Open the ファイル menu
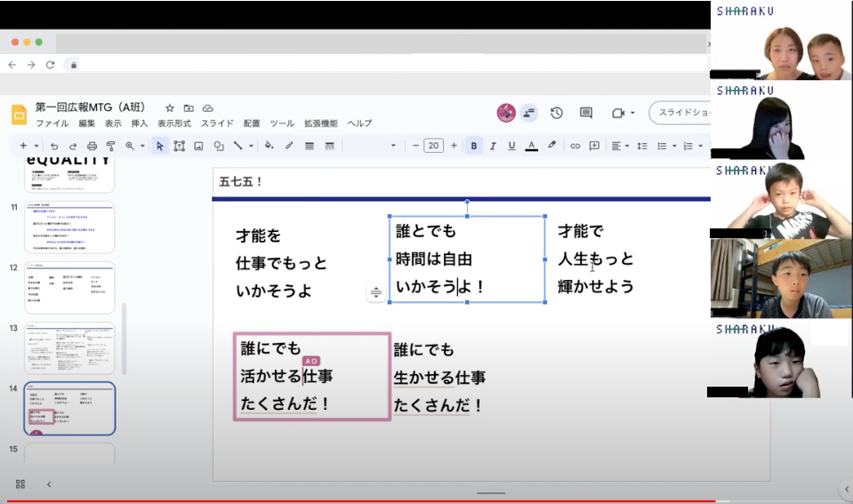 [x=52, y=124]
